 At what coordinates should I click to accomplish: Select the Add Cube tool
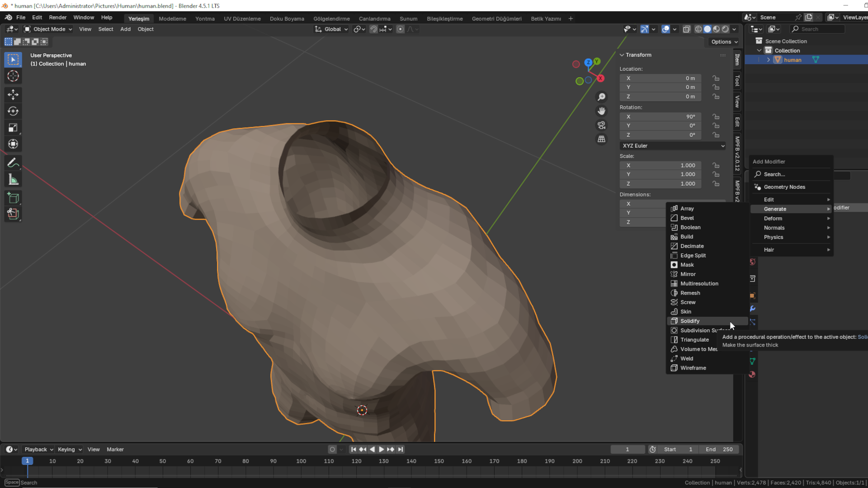13,197
